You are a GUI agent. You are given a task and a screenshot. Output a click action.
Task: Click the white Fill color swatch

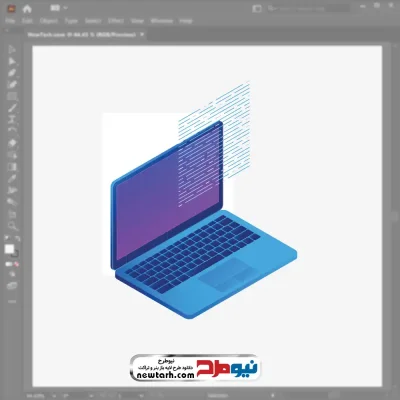pyautogui.click(x=9, y=249)
